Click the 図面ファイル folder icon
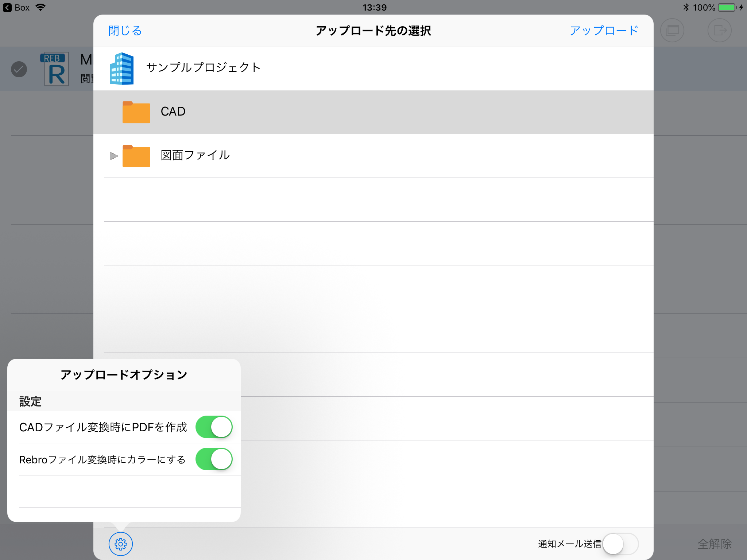Image resolution: width=747 pixels, height=560 pixels. [136, 156]
